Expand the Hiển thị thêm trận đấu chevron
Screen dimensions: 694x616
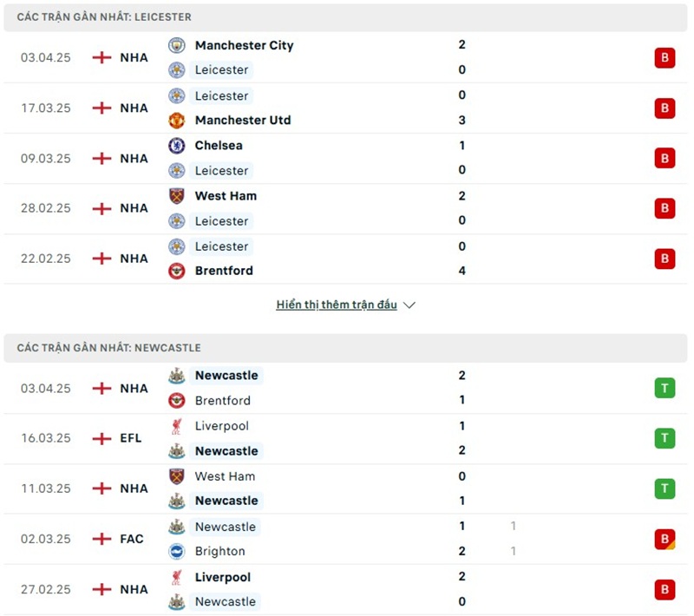pos(409,305)
